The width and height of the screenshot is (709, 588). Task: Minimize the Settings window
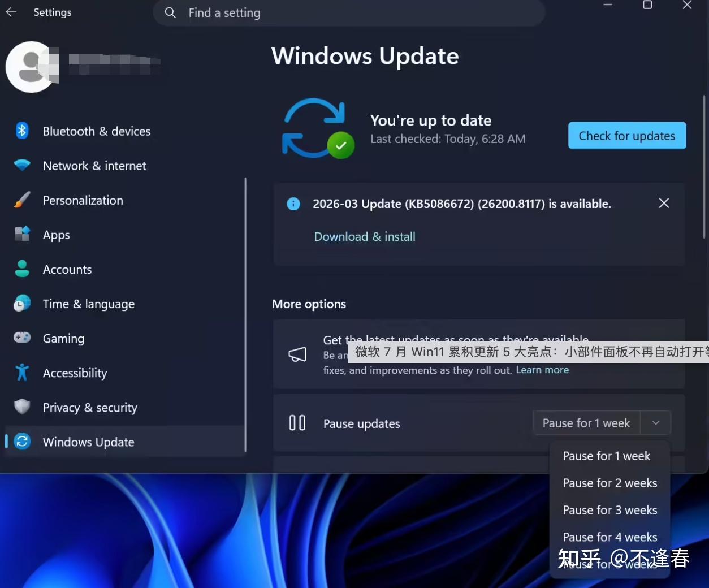(608, 5)
